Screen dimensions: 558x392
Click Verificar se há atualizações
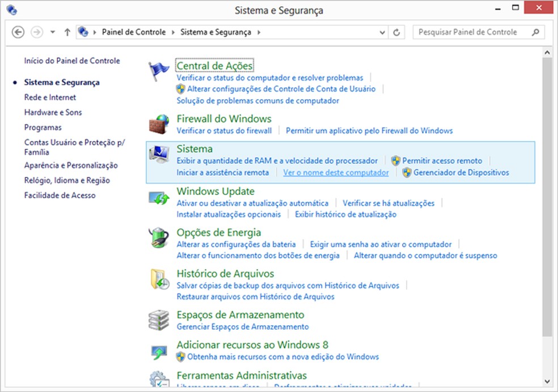pos(388,203)
